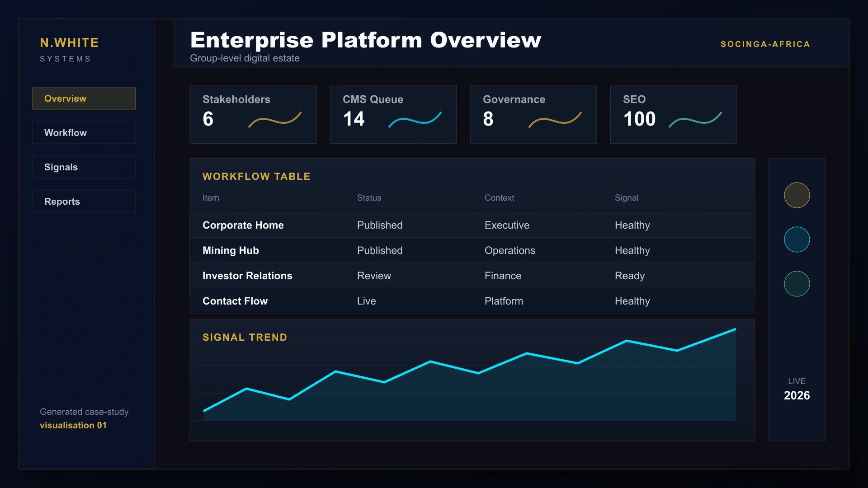868x488 pixels.
Task: Click the Group-level digital estate subtitle
Action: click(245, 58)
